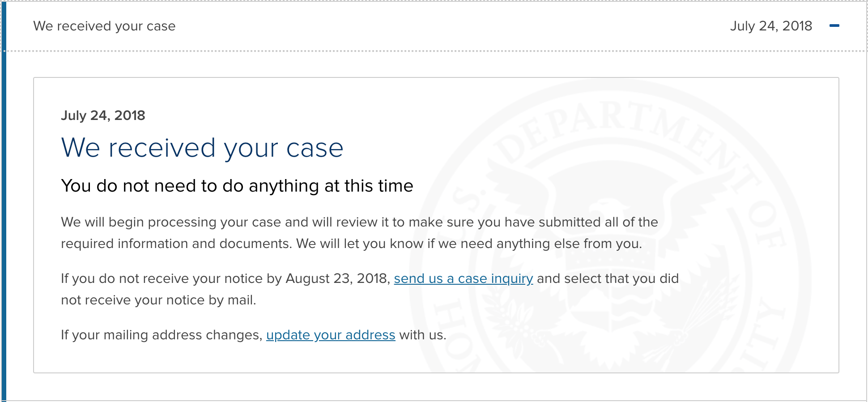Viewport: 868px width, 402px height.
Task: Open the 'send us a case inquiry' link
Action: click(x=463, y=278)
